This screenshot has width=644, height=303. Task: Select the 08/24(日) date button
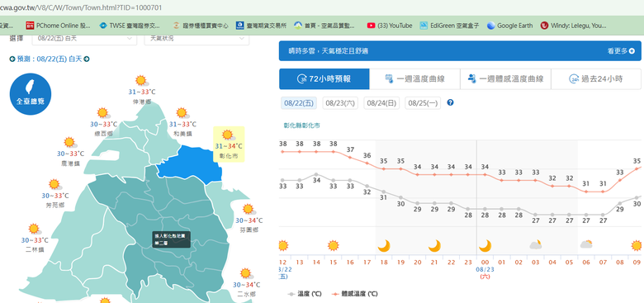click(x=381, y=103)
